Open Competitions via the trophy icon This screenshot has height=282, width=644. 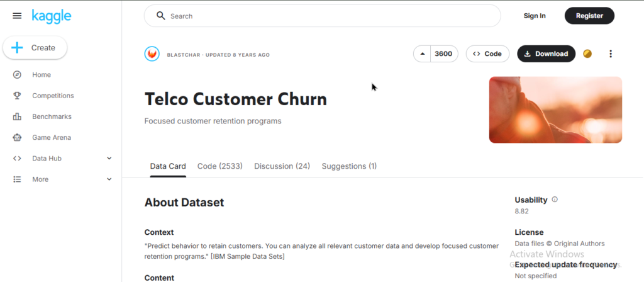pos(17,96)
